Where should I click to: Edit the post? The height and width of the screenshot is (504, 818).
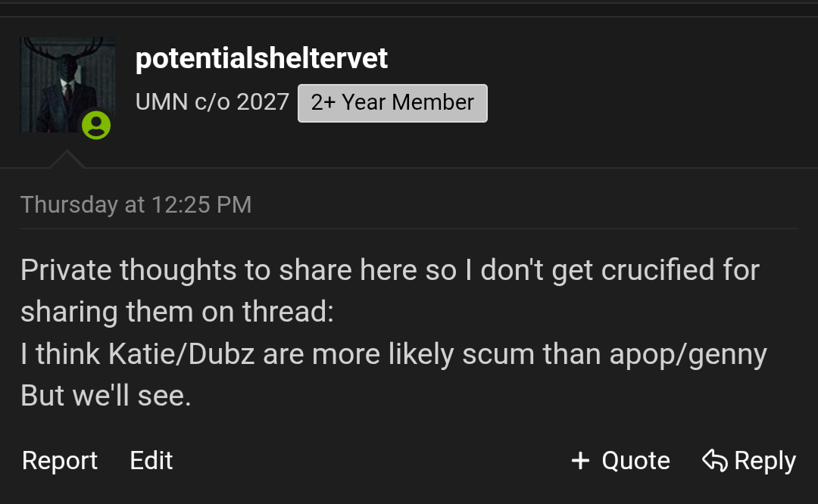(151, 460)
